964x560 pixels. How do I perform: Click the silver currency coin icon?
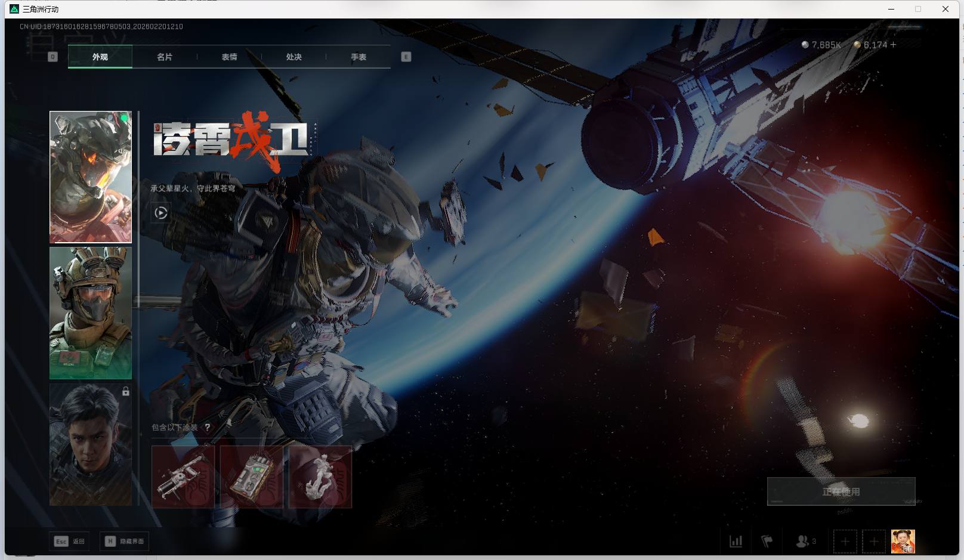(x=805, y=45)
